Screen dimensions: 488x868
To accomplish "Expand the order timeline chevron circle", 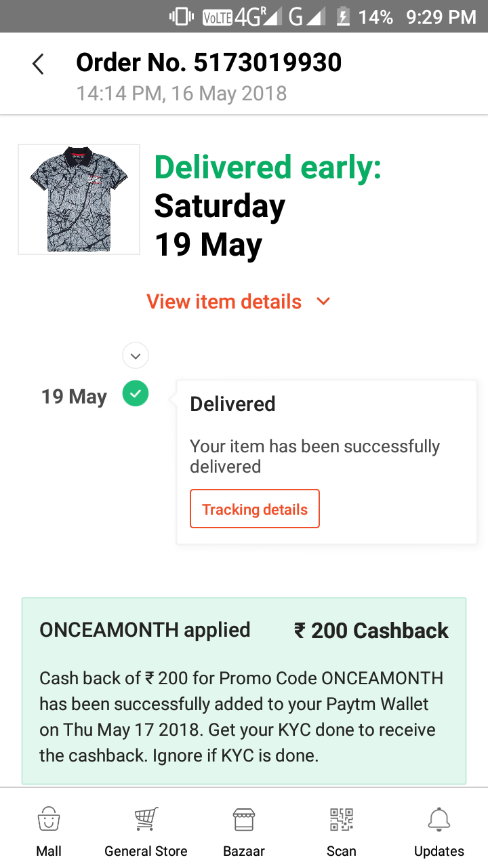I will coord(136,355).
